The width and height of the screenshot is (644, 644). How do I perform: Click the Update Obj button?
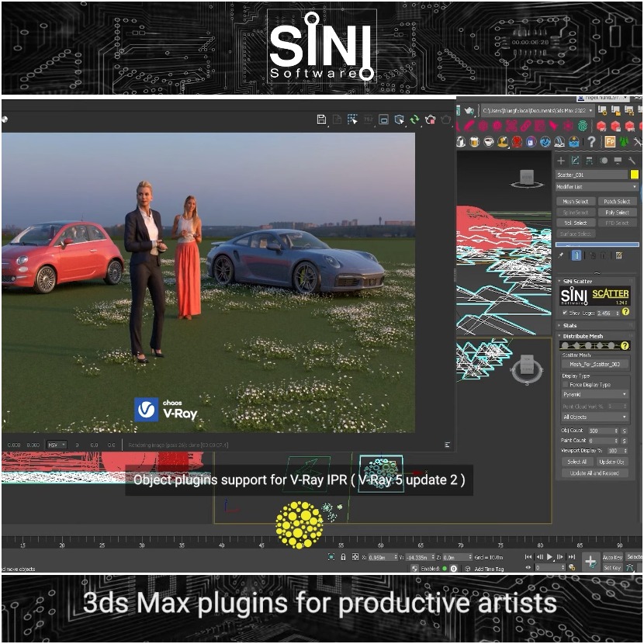click(x=612, y=462)
